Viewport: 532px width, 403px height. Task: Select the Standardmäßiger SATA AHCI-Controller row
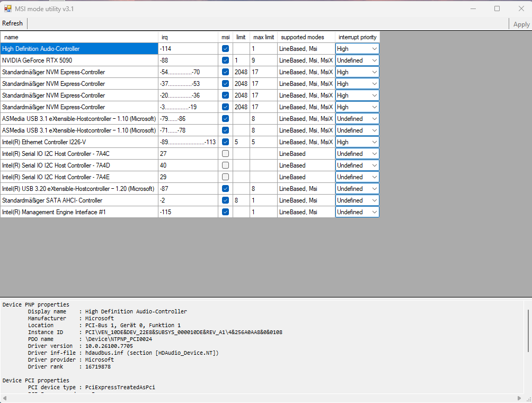(79, 200)
